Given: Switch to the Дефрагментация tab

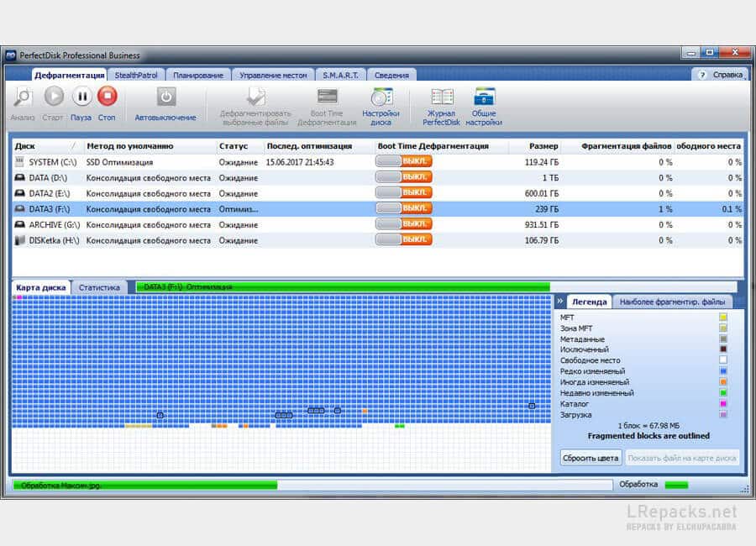Looking at the screenshot, I should (x=70, y=76).
